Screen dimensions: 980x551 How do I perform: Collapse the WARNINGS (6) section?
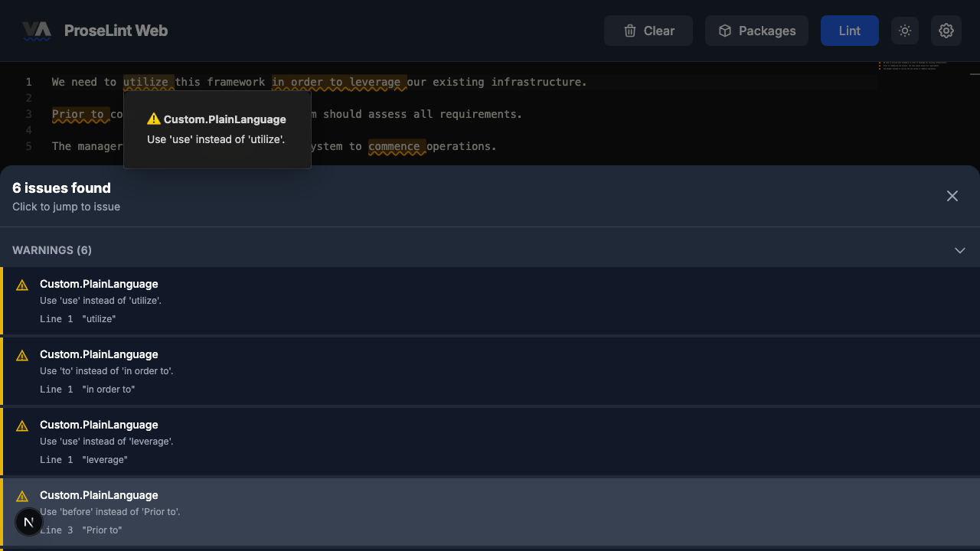[959, 250]
